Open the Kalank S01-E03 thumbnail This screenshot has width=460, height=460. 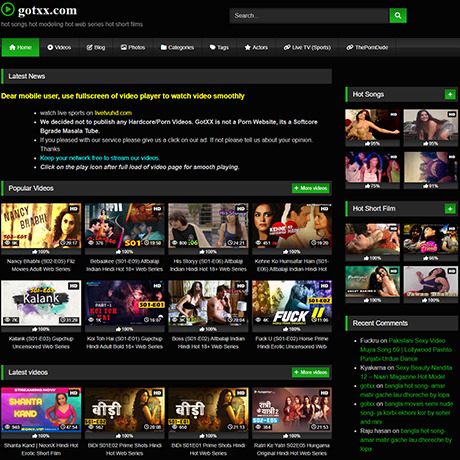pos(41,303)
